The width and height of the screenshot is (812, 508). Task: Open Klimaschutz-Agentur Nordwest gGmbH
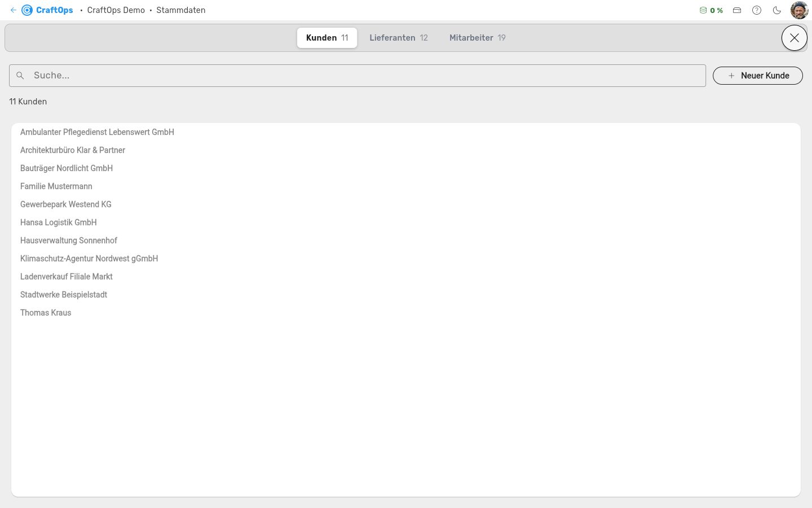tap(406, 259)
